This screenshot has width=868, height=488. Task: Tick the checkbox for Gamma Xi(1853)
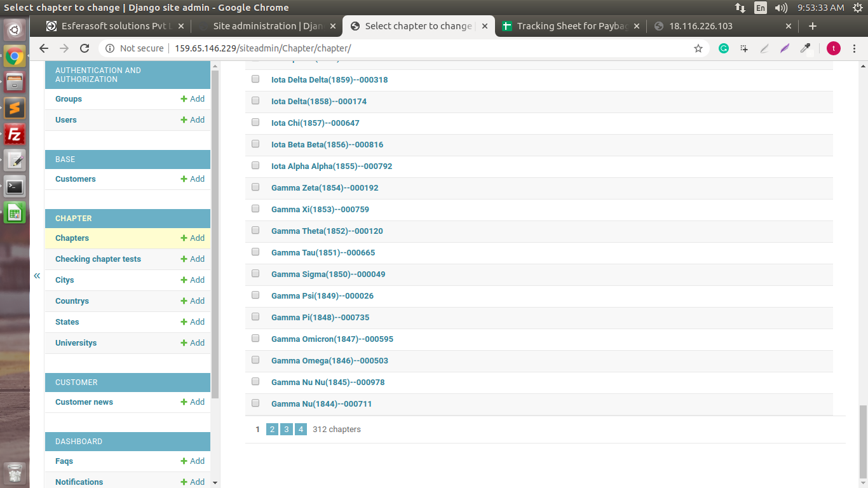255,209
